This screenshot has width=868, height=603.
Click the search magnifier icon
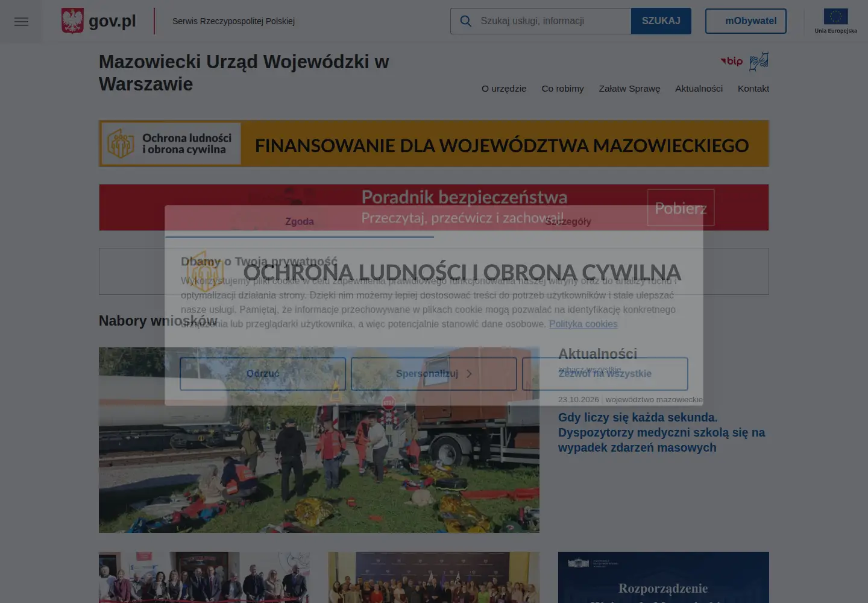[x=465, y=21]
